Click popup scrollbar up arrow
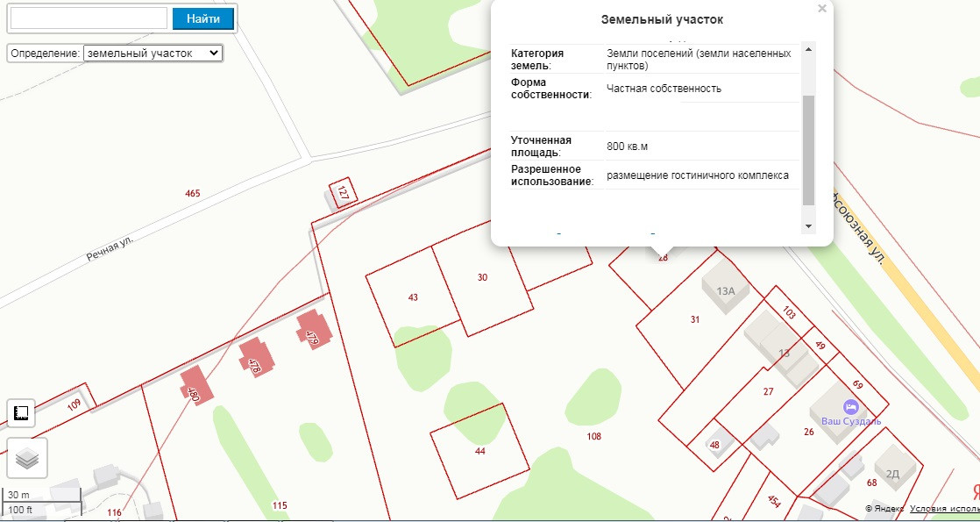Screen dimensions: 980x522 [x=808, y=49]
